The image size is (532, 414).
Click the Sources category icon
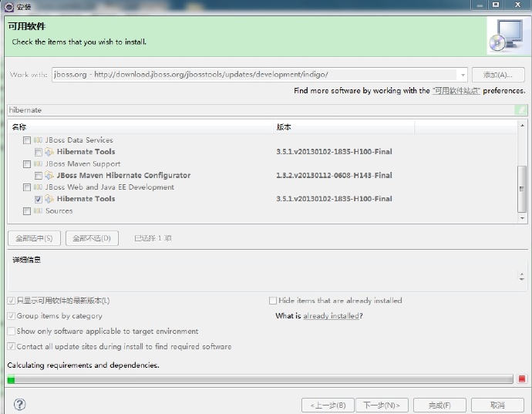(x=38, y=211)
